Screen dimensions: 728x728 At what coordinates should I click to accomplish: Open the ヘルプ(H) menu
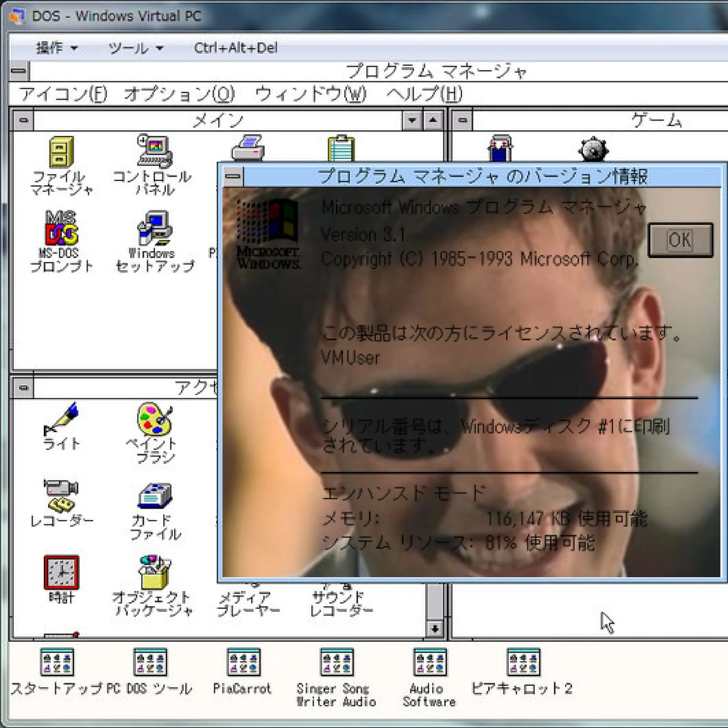(x=425, y=94)
